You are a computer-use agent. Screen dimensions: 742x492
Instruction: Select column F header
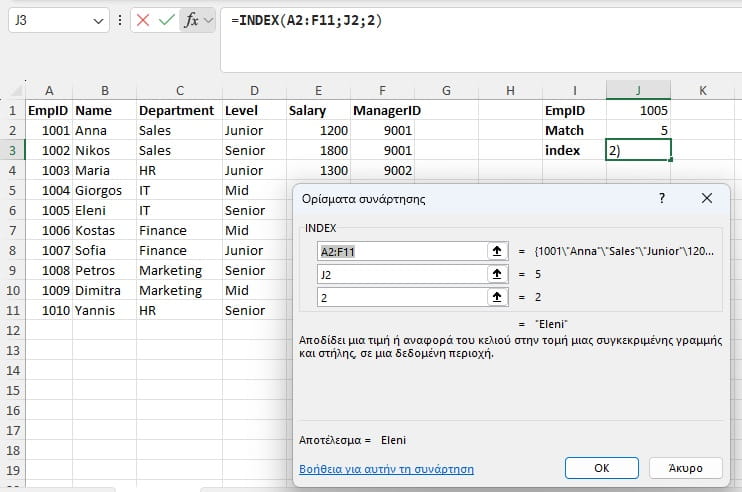click(382, 90)
